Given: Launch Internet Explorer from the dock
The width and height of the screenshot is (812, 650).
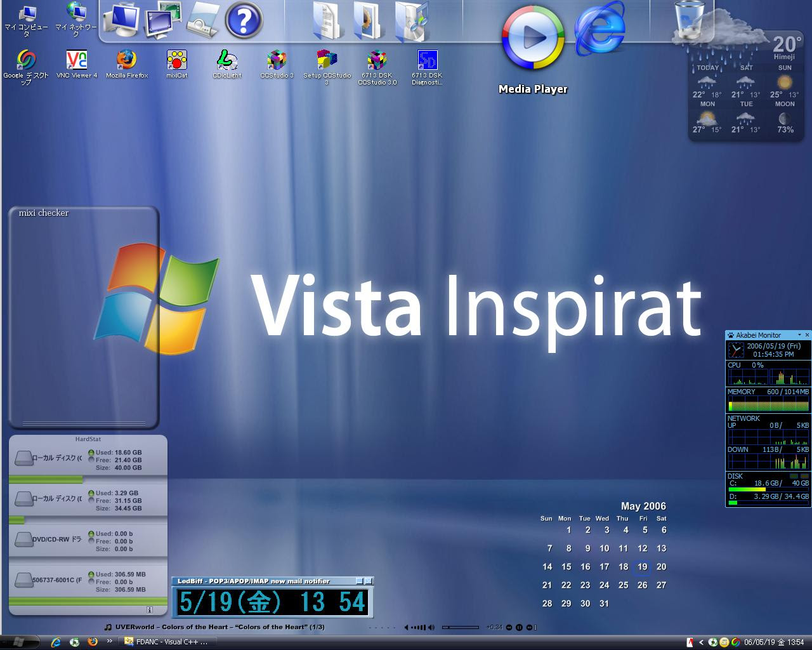Looking at the screenshot, I should (599, 27).
